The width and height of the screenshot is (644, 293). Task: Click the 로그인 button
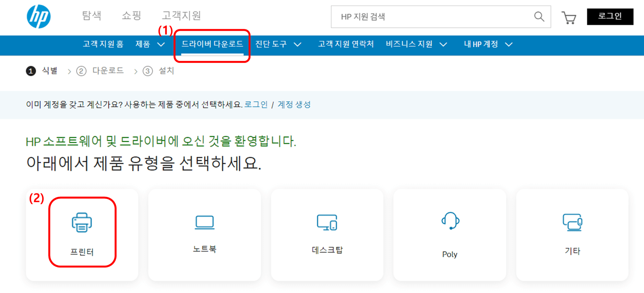click(611, 16)
